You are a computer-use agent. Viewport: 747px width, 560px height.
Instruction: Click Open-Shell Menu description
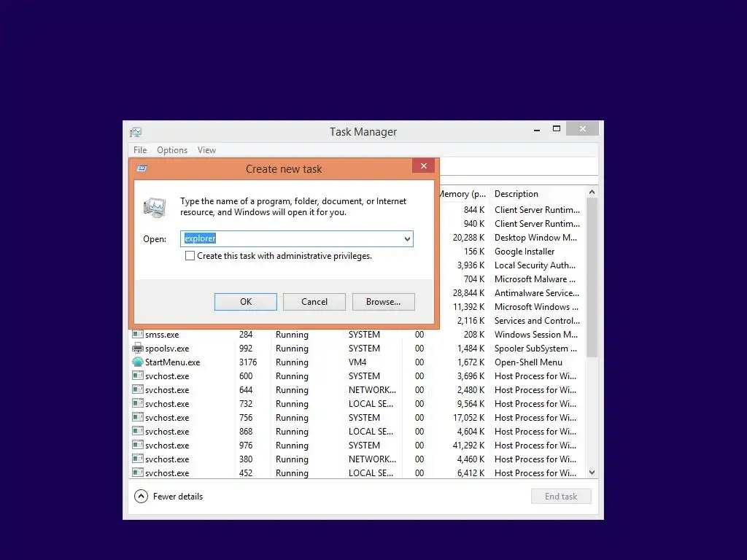point(528,362)
